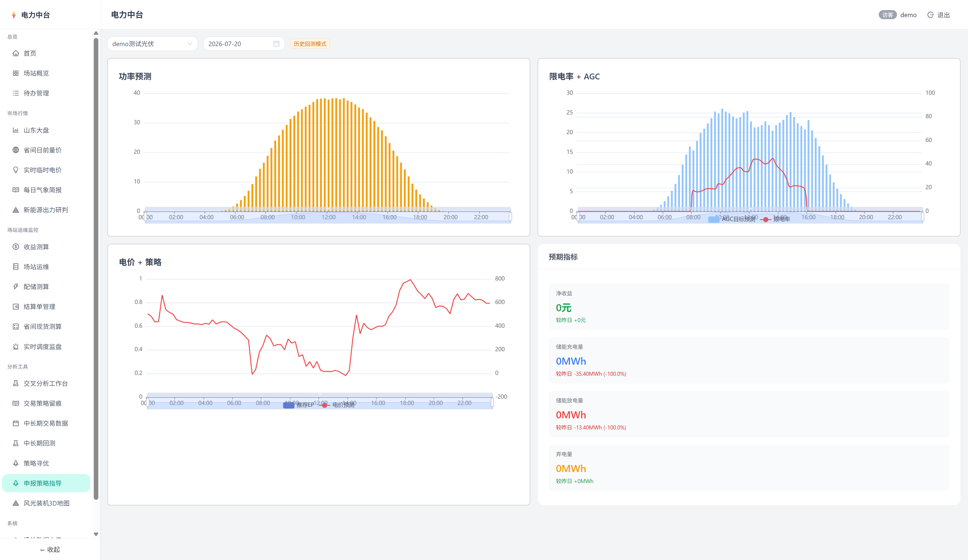
Task: Open the 首页 home icon
Action: pos(16,53)
